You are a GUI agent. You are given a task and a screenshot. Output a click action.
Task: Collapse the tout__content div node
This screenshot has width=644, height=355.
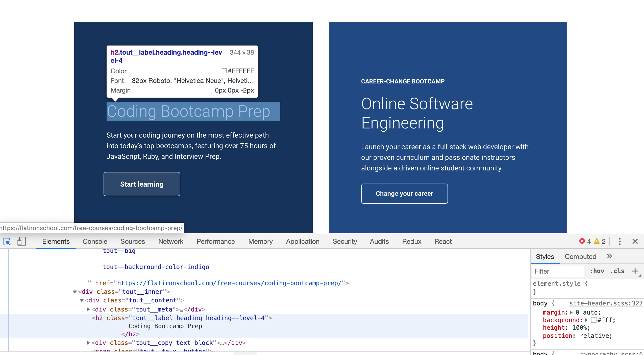click(x=82, y=300)
